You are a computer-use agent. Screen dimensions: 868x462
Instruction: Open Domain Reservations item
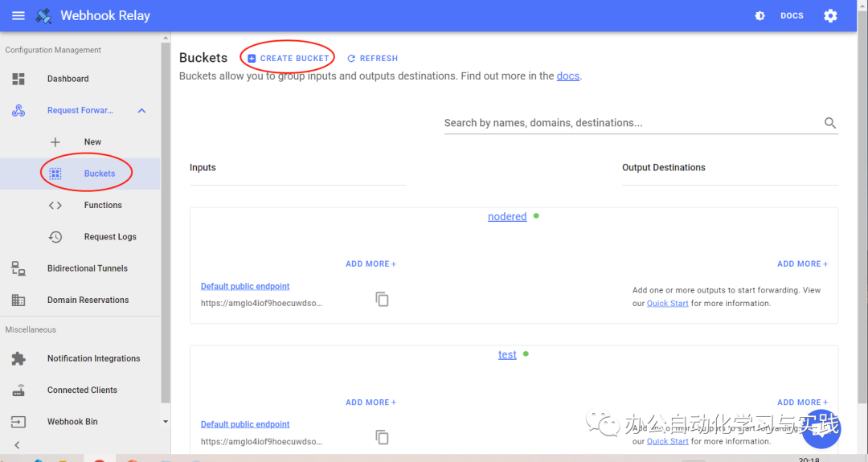coord(88,300)
